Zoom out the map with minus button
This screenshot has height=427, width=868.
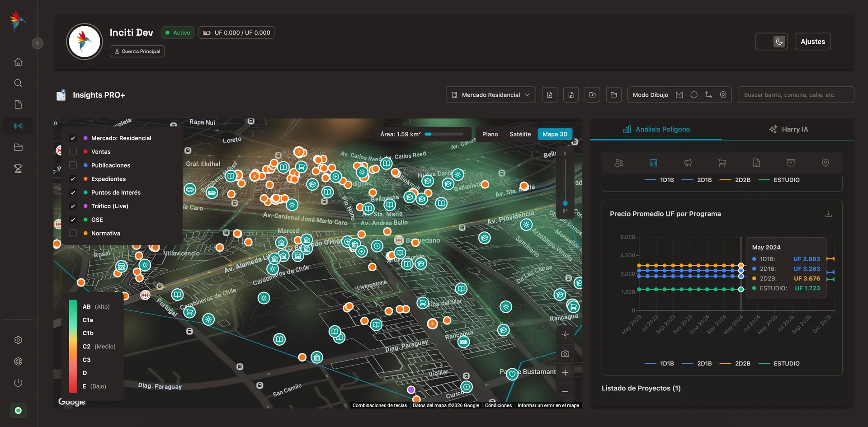click(x=565, y=391)
